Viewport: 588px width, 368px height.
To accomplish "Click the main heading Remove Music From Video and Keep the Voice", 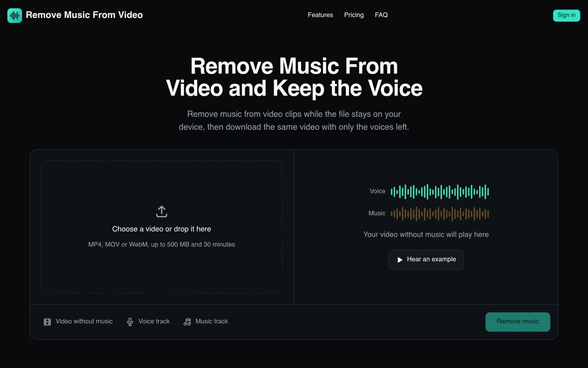I will tap(294, 77).
